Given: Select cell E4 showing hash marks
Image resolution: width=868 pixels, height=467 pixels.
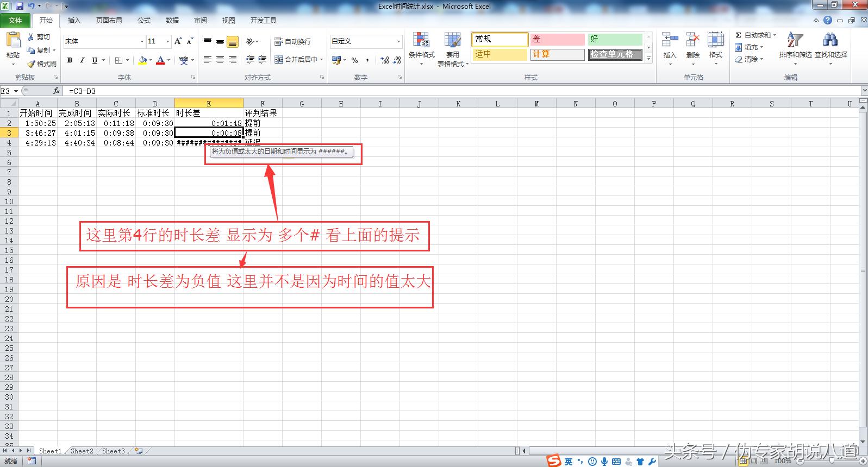Looking at the screenshot, I should pyautogui.click(x=209, y=143).
